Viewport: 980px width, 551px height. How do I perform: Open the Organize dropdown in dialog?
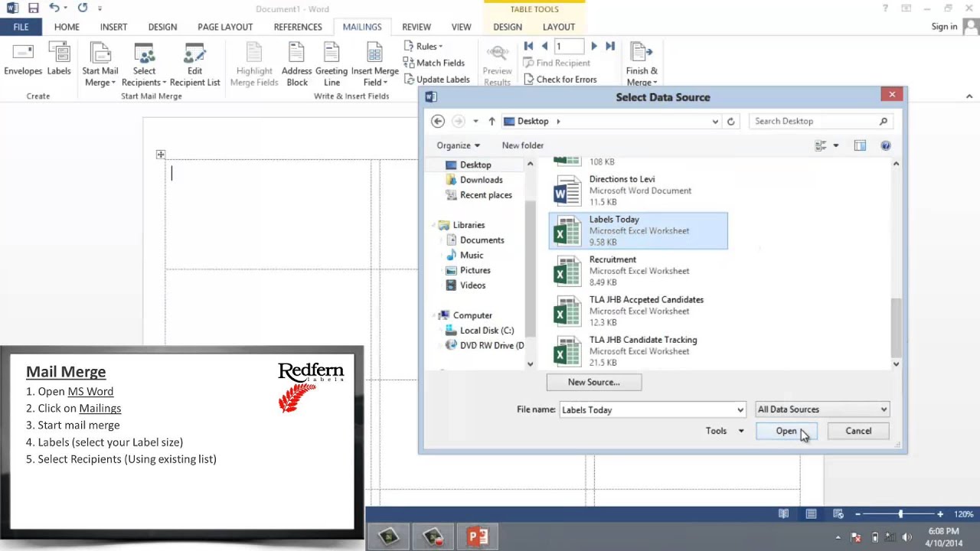pos(458,145)
